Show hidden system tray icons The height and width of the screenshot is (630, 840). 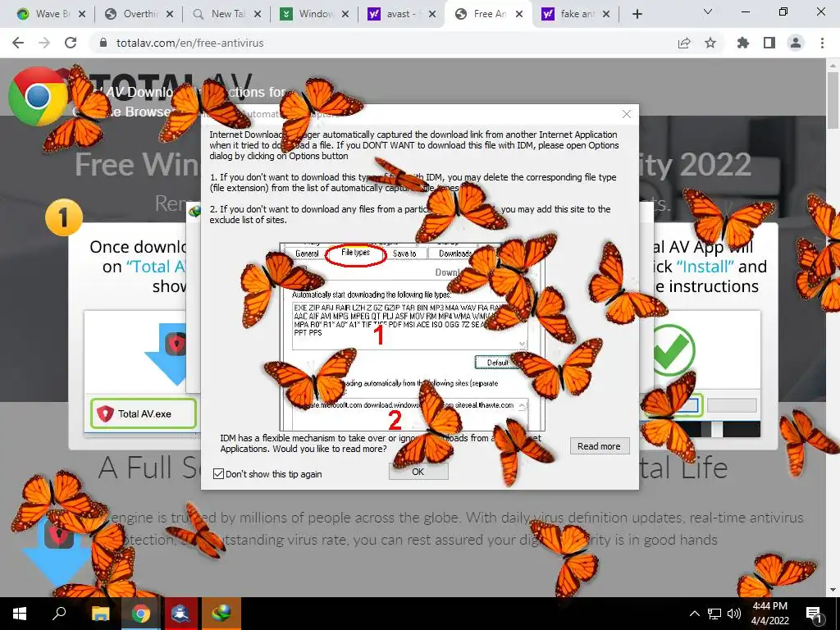(x=694, y=614)
